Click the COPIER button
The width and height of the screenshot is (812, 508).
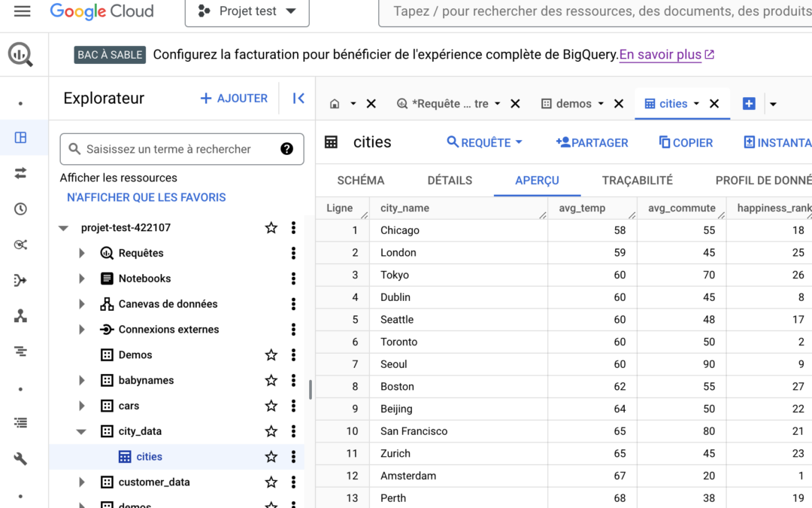(686, 142)
